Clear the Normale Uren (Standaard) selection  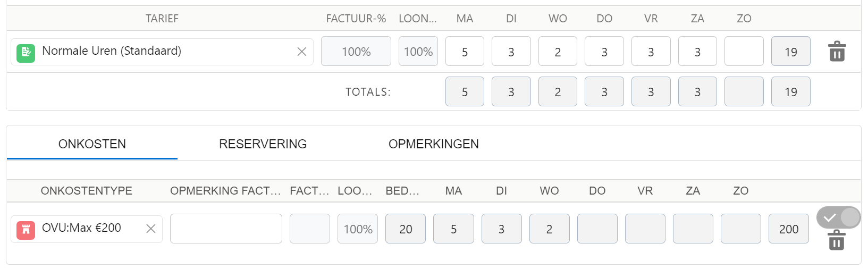point(301,52)
